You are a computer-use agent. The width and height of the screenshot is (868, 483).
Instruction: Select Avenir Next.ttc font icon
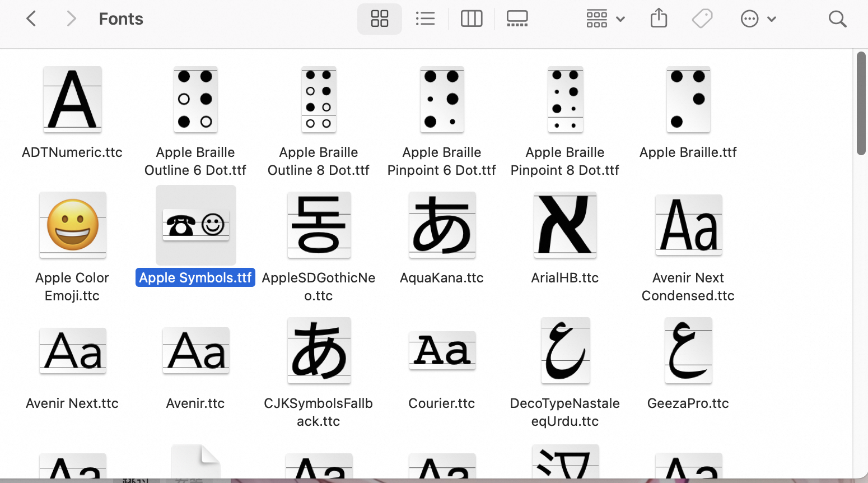coord(73,351)
